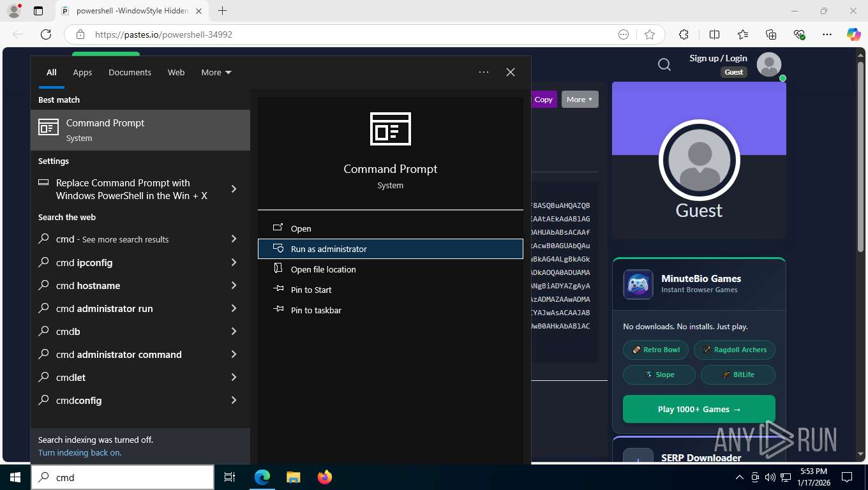Image resolution: width=868 pixels, height=490 pixels.
Task: Open Edge settings and more menu
Action: [x=827, y=34]
